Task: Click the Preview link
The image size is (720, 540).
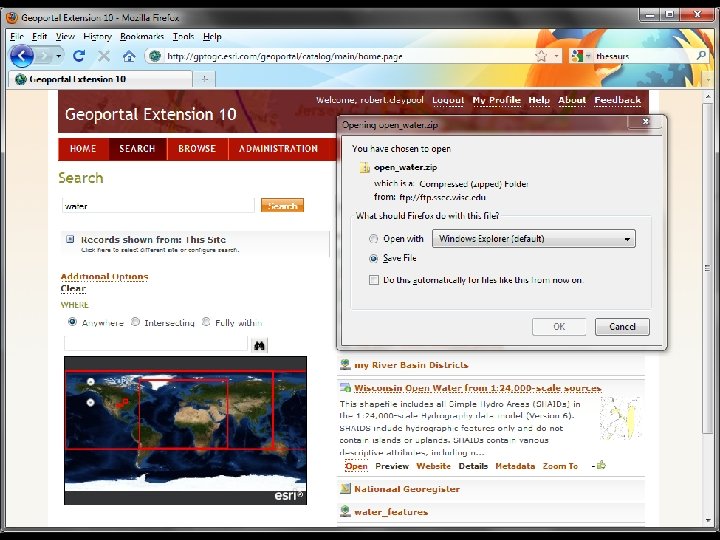Action: [392, 466]
